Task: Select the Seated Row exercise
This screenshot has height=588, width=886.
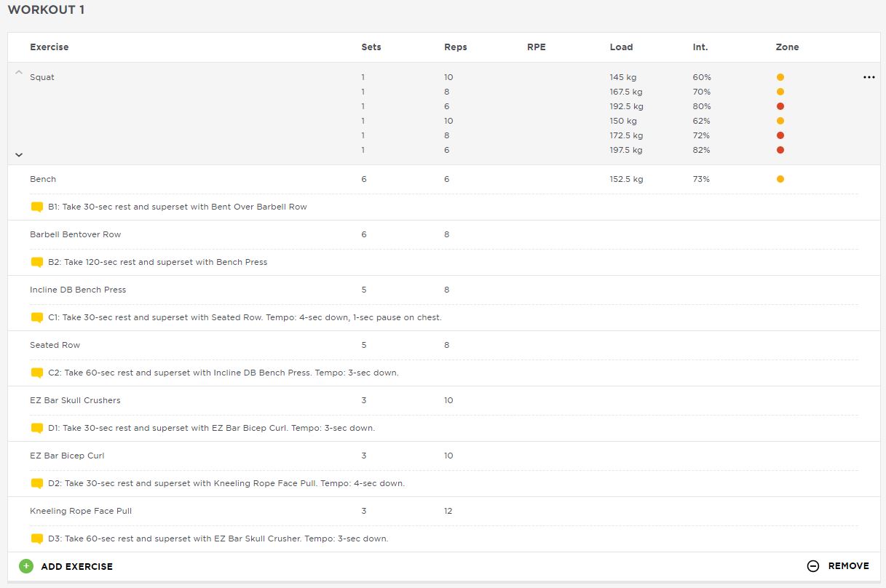Action: point(55,345)
